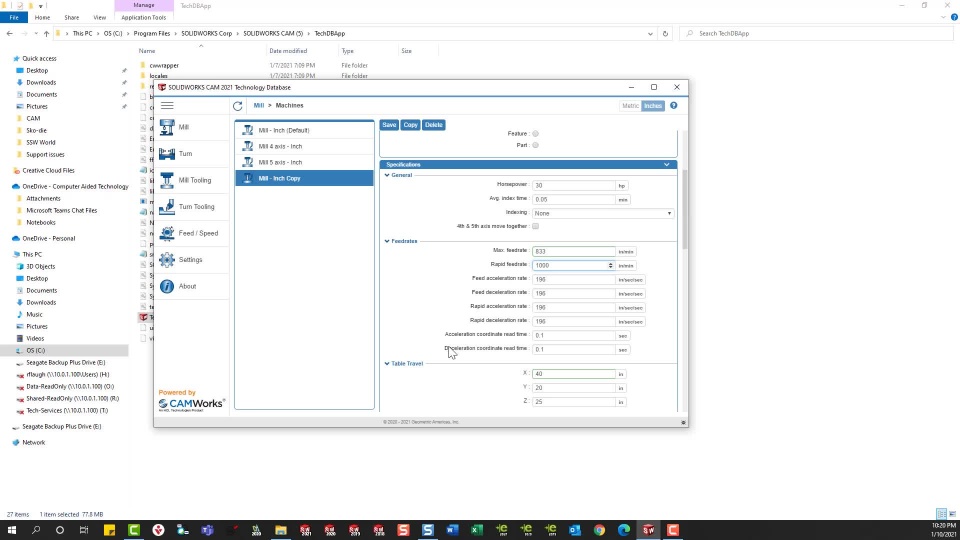This screenshot has width=960, height=540.
Task: Open Microsoft Teams from the taskbar
Action: 207,530
